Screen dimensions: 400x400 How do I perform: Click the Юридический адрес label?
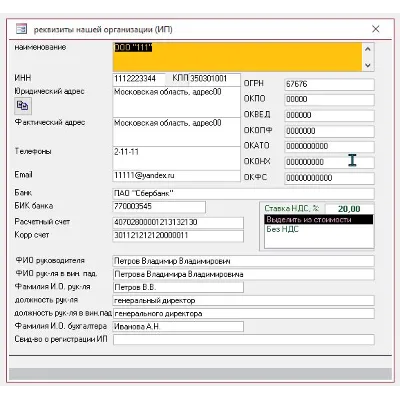pos(49,91)
